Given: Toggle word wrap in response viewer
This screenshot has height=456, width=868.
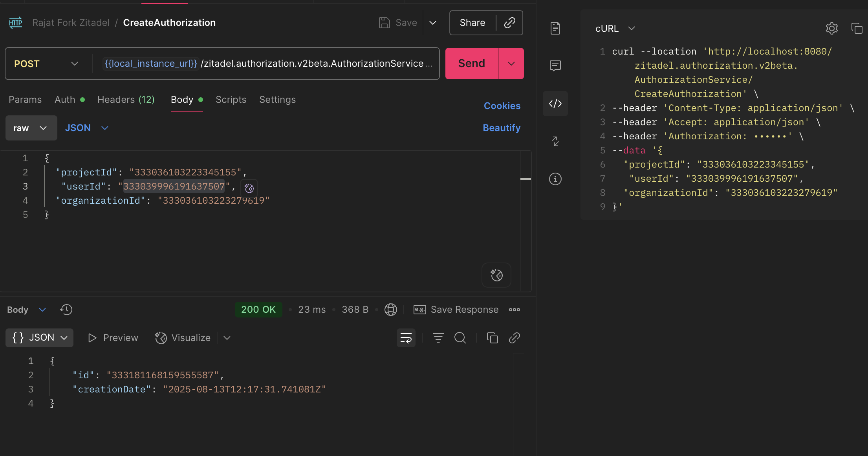Looking at the screenshot, I should tap(406, 338).
